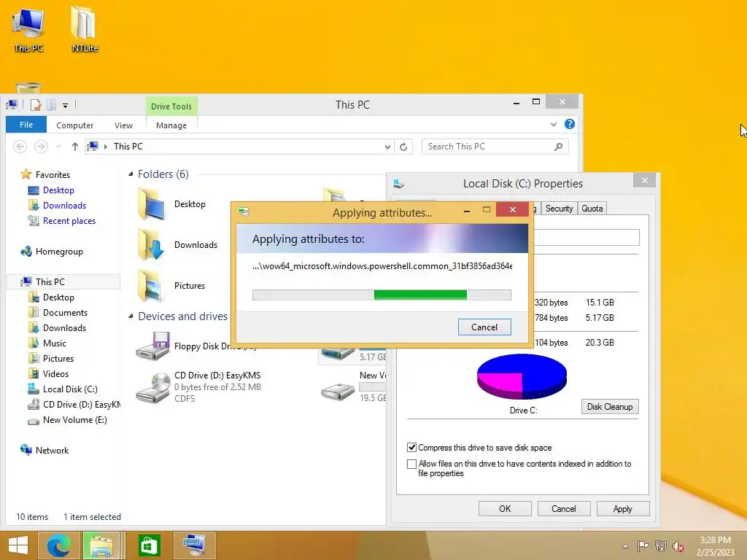Check Allow files to have contents indexed
Screen dimensions: 747x560
click(x=411, y=464)
